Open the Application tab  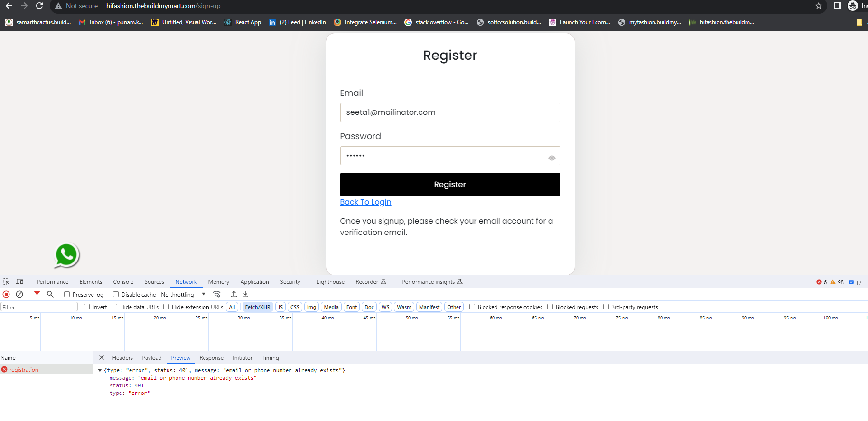click(254, 282)
